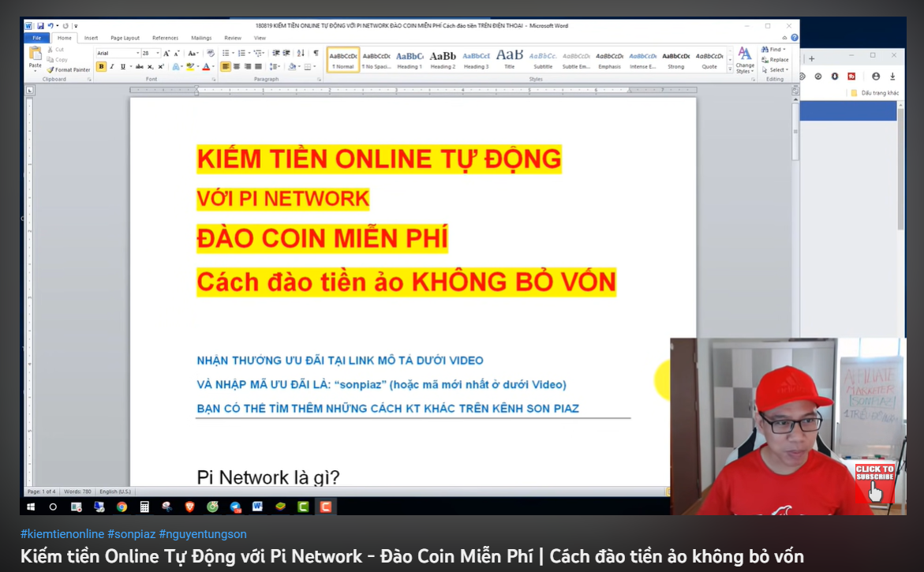Open the Brave browser taskbar icon
Viewport: 924px width, 572px height.
[189, 507]
